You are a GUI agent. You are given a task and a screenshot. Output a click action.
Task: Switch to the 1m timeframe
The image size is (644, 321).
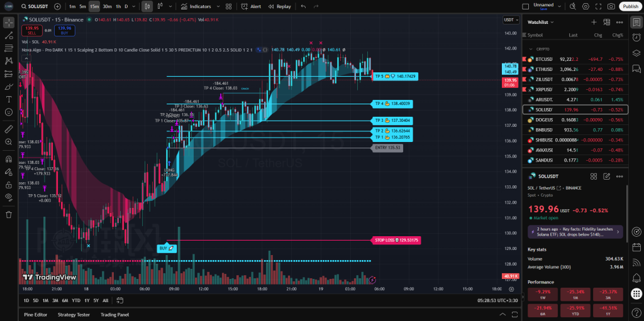coord(72,6)
